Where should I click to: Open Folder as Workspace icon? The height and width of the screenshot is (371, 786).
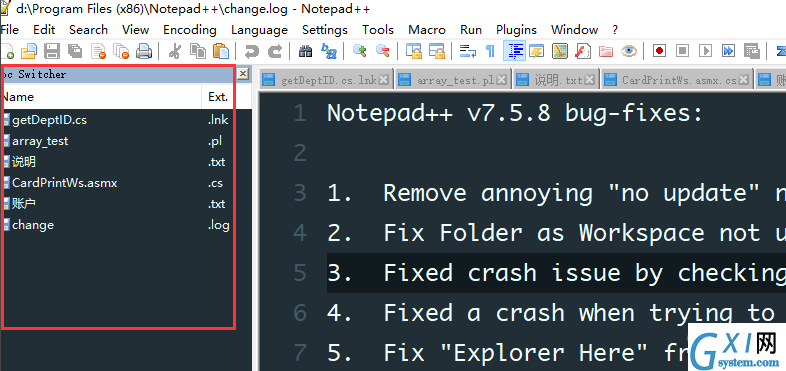click(x=606, y=51)
